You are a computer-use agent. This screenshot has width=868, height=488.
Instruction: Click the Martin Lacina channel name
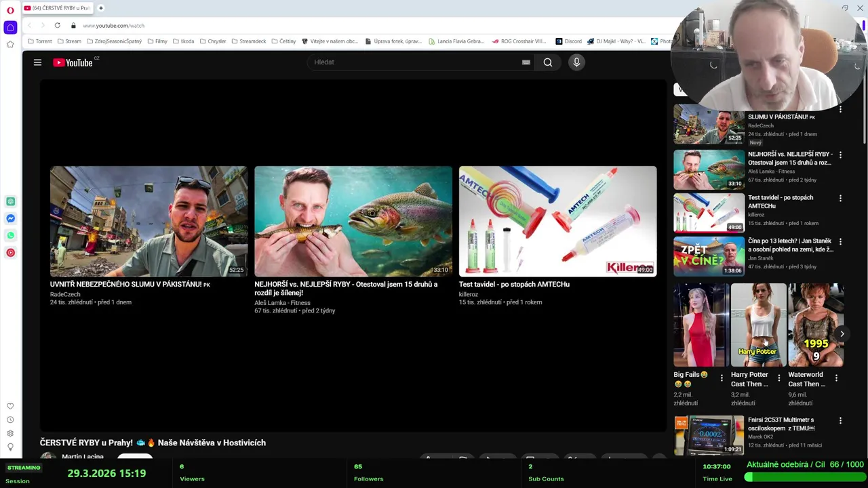pyautogui.click(x=83, y=457)
